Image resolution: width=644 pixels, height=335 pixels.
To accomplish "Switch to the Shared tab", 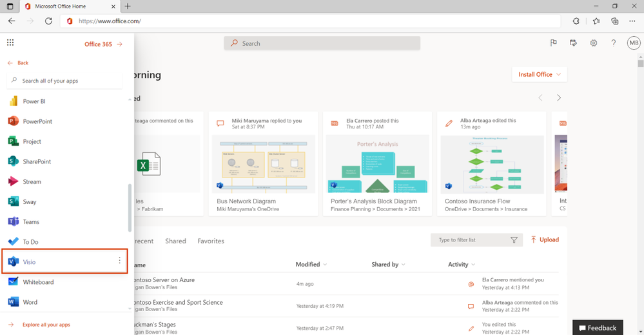I will (175, 241).
